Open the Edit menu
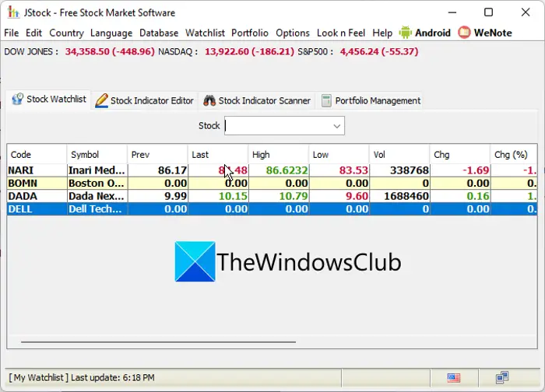Image resolution: width=545 pixels, height=392 pixels. coord(33,33)
